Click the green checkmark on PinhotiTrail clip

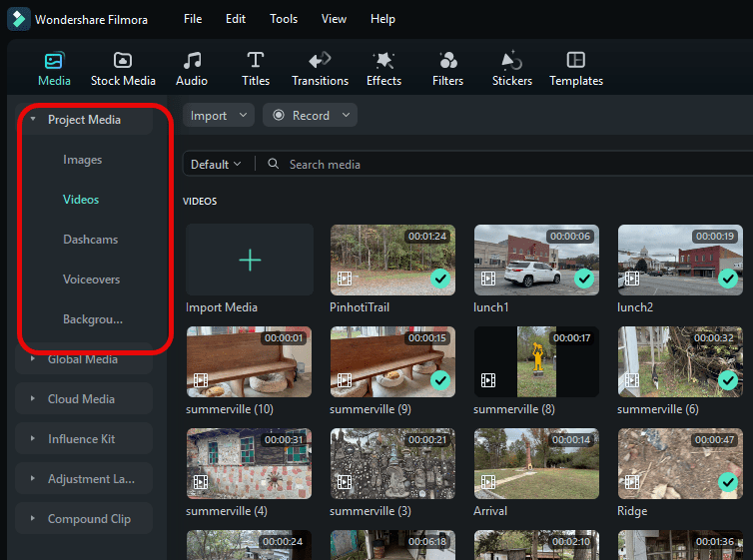[x=440, y=280]
